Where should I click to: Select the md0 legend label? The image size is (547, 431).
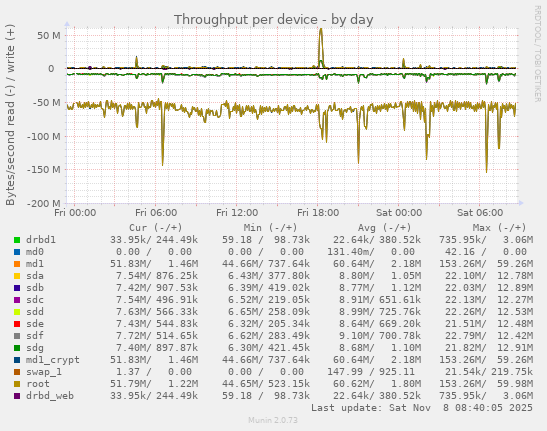pos(35,252)
